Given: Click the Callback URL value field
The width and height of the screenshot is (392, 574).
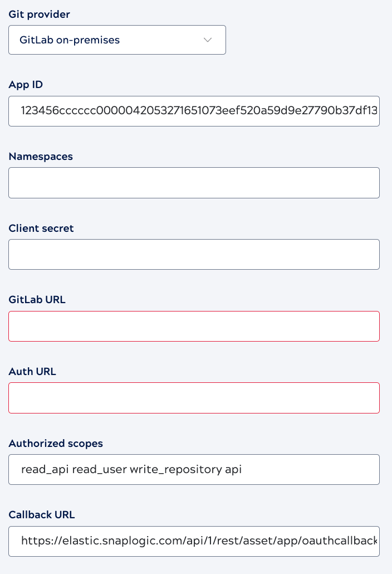Looking at the screenshot, I should tap(194, 541).
